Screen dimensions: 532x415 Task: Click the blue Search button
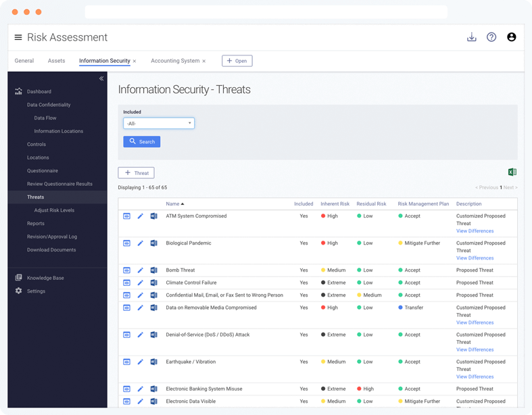click(142, 141)
